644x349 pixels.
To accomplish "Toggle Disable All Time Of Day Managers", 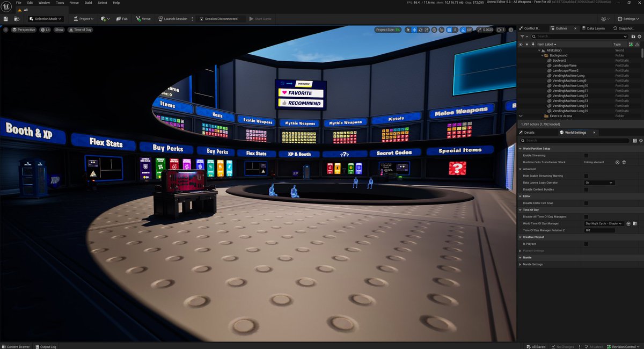I will (586, 216).
